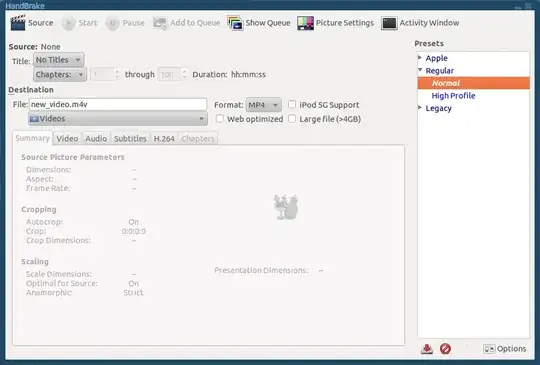Open the Activity Window
This screenshot has height=365, width=540.
coord(420,23)
